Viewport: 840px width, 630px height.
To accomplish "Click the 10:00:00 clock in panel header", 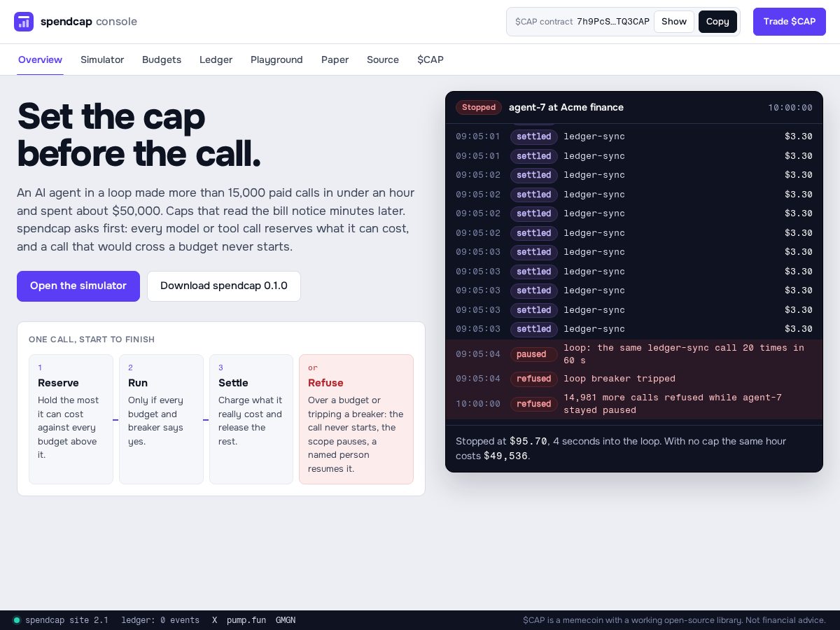I will point(790,108).
